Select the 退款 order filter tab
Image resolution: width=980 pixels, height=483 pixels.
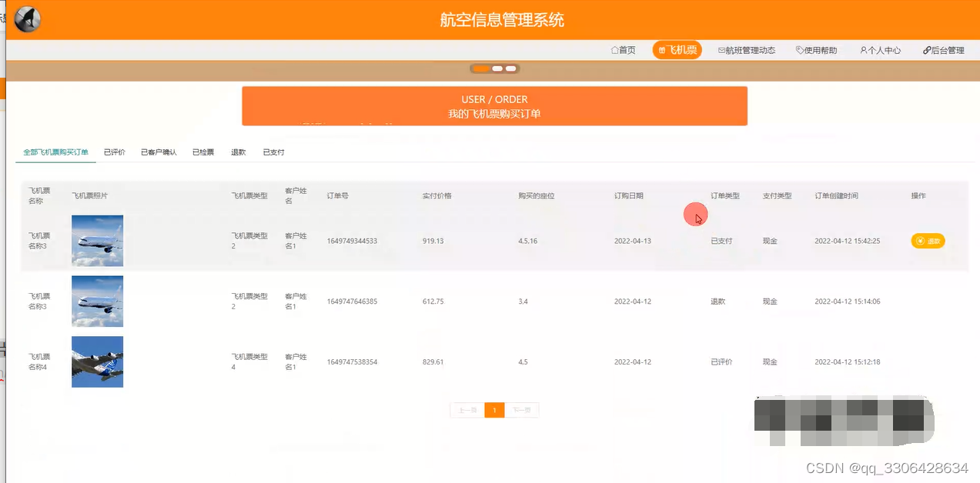238,152
